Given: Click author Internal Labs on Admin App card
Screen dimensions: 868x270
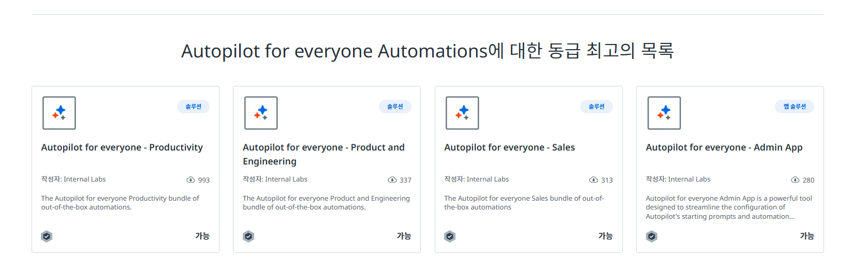Looking at the screenshot, I should pyautogui.click(x=689, y=179).
